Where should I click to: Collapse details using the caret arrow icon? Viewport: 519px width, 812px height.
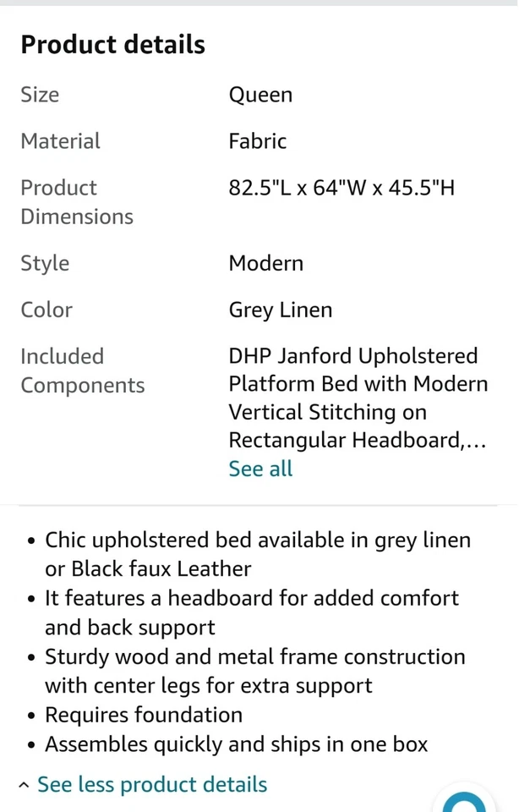(x=24, y=786)
